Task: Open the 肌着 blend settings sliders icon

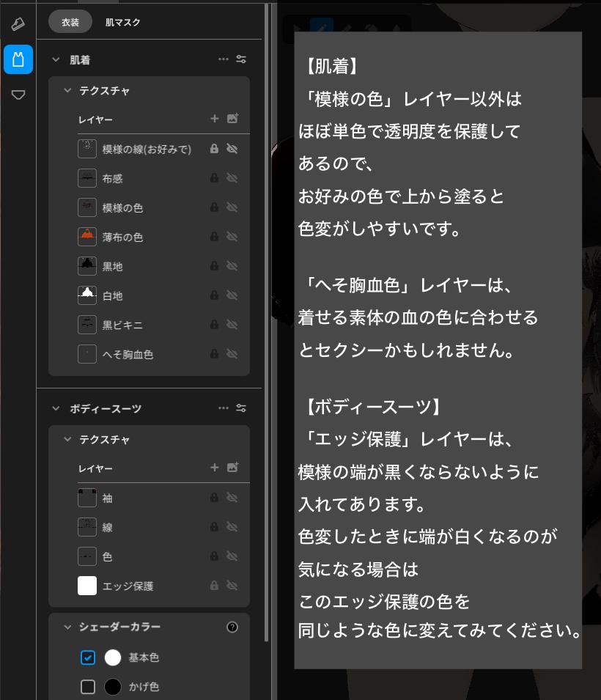Action: 241,59
